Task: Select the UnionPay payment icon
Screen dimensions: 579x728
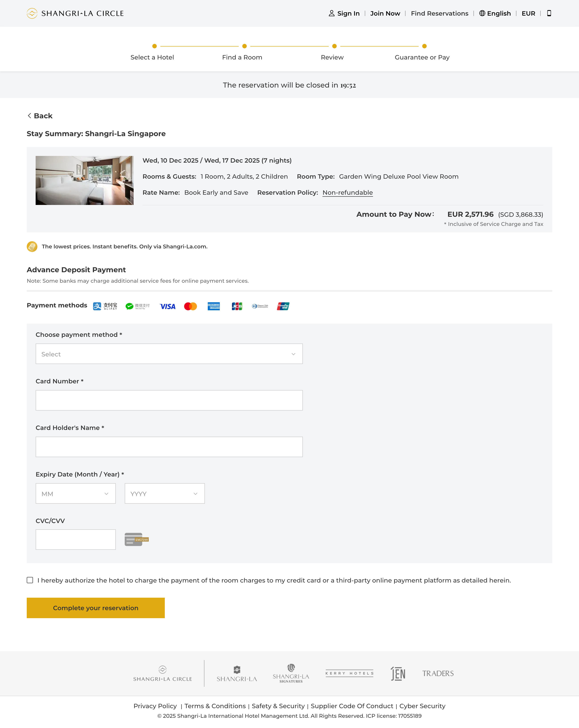Action: (x=283, y=306)
